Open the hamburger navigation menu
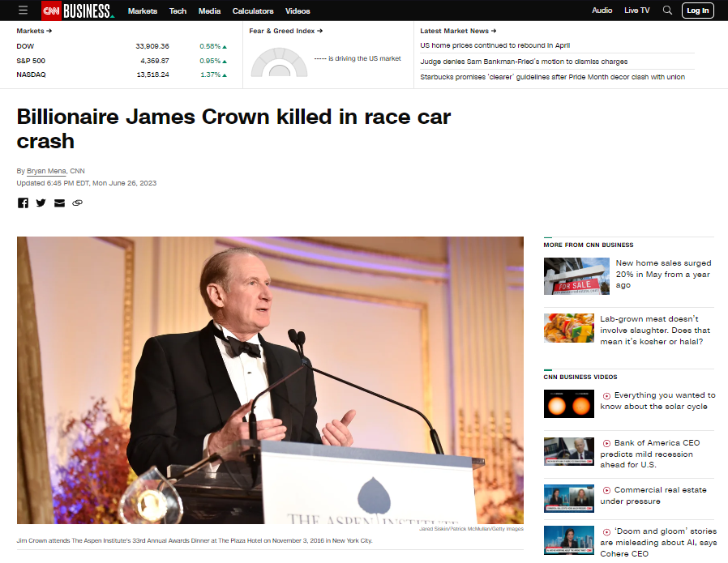Viewport: 728px width, 563px height. coord(23,11)
